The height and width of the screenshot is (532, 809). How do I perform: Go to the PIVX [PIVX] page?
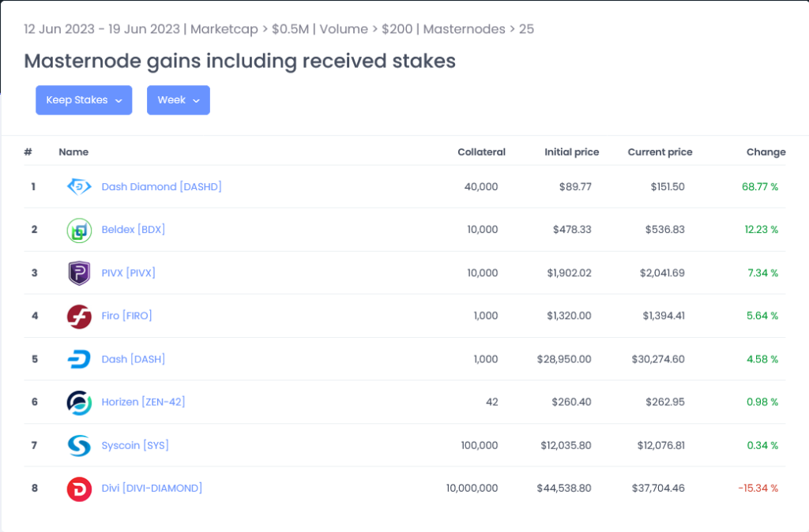128,272
